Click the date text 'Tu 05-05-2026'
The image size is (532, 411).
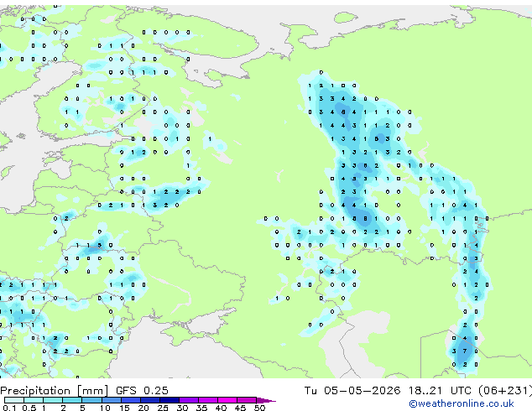coord(352,391)
